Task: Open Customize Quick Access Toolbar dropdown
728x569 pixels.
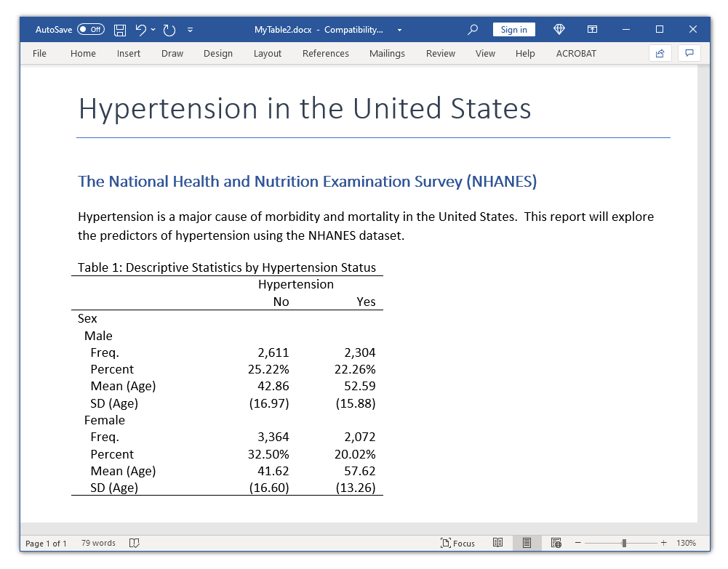Action: [191, 30]
